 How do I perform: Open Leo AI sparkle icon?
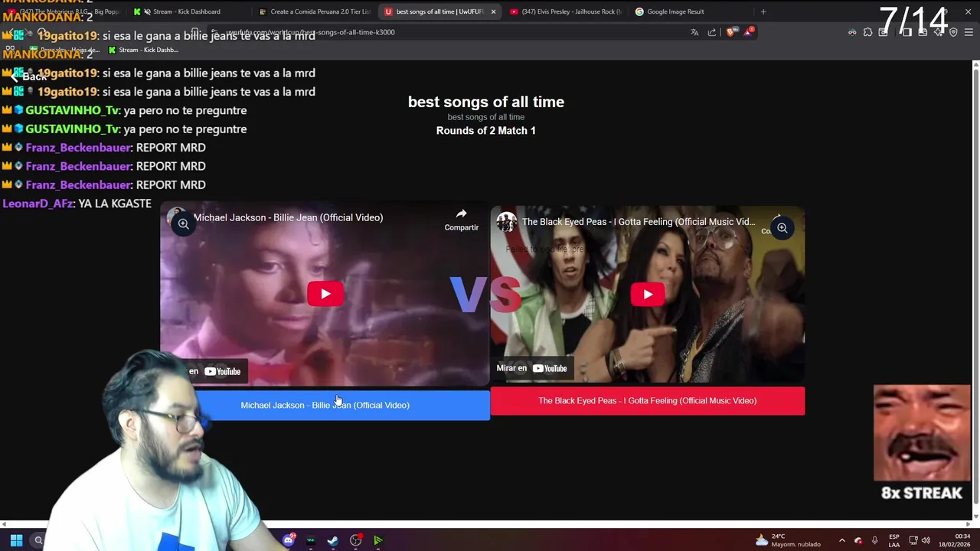click(938, 32)
